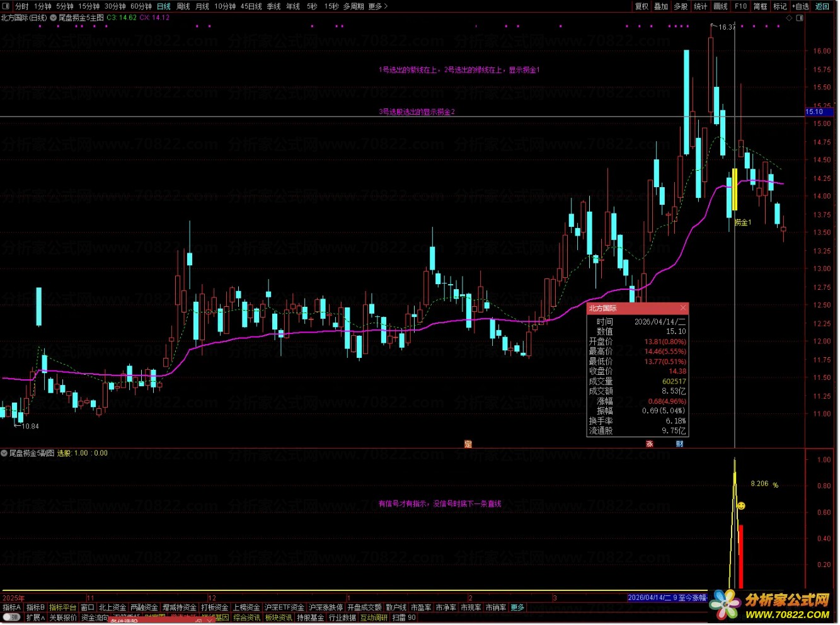Click the smiley face signal icon

(741, 506)
